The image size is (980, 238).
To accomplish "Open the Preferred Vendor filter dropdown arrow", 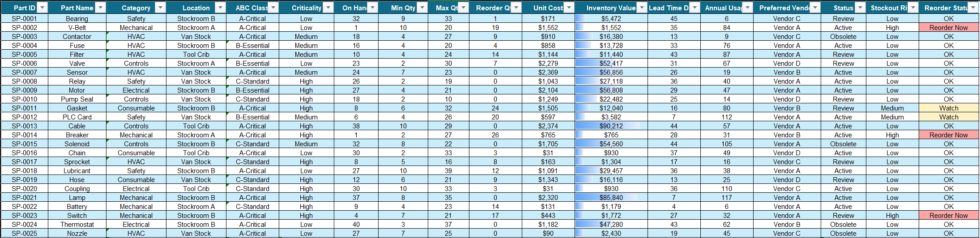I will click(815, 8).
